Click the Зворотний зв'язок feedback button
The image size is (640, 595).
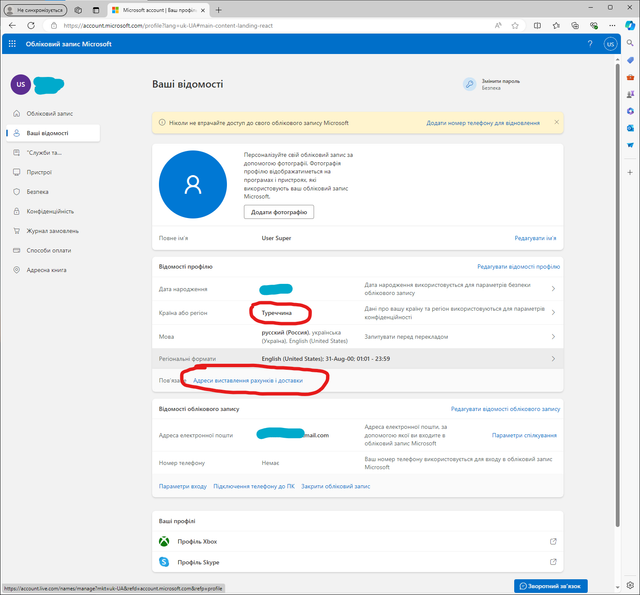551,586
